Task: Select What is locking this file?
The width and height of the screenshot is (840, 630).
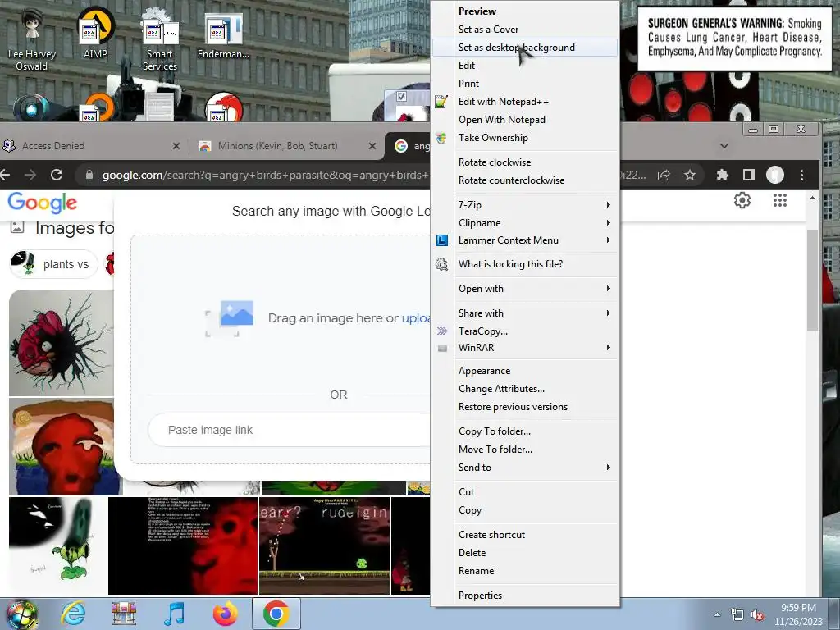Action: click(x=524, y=264)
